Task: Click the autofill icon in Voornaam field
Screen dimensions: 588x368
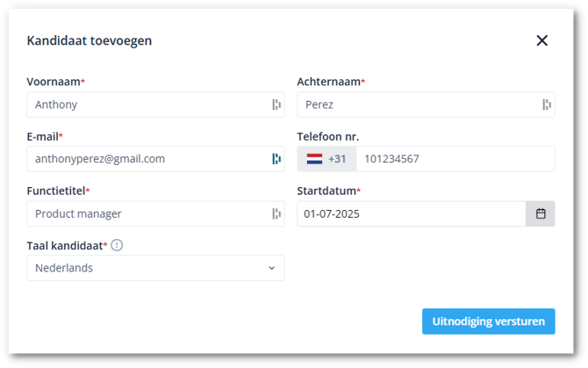Action: [276, 105]
